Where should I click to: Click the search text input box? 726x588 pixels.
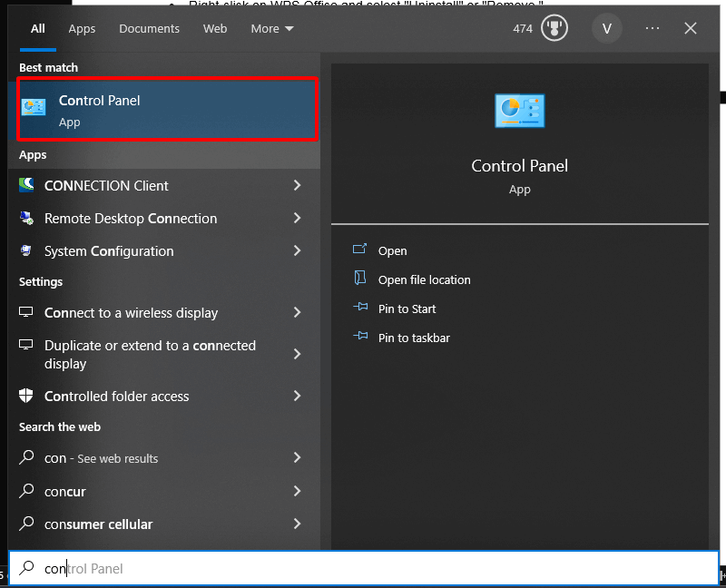point(363,569)
